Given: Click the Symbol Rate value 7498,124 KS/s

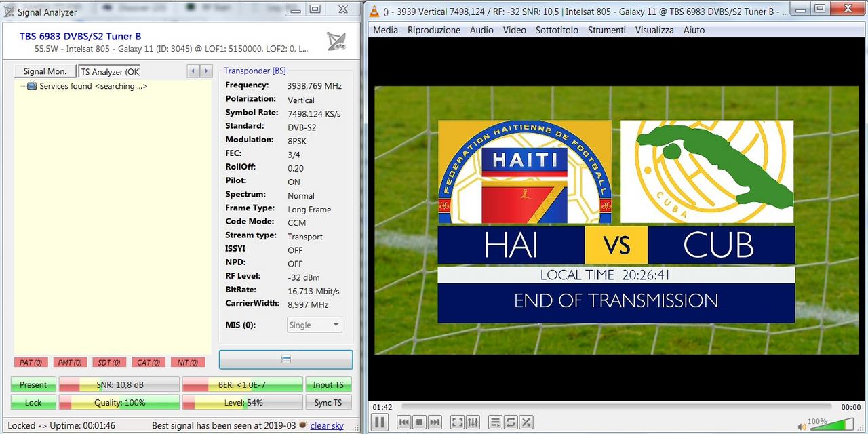Looking at the screenshot, I should coord(314,113).
